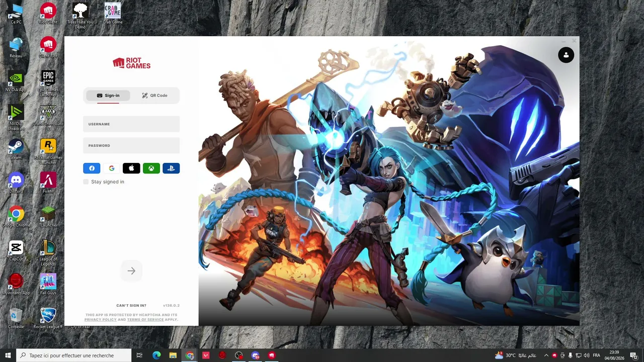Open the Can't sign in link
The height and width of the screenshot is (362, 644).
(x=131, y=306)
